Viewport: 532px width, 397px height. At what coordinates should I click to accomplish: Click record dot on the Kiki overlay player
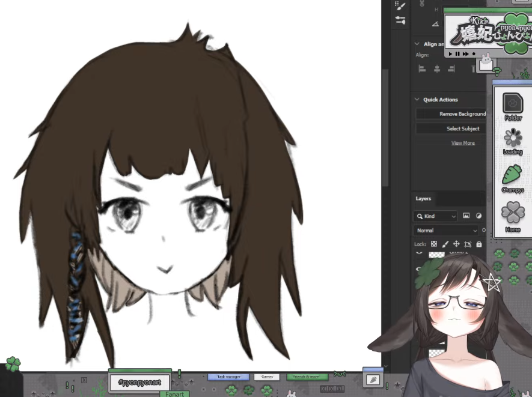click(x=474, y=54)
